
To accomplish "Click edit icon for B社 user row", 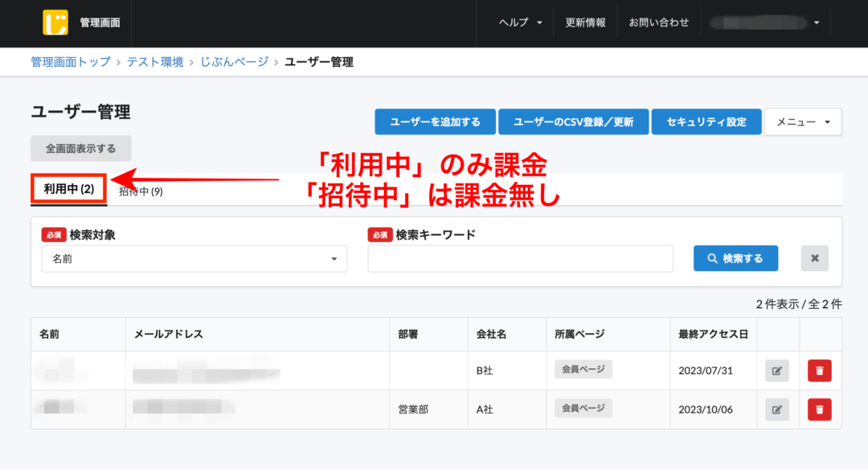I will (x=776, y=371).
